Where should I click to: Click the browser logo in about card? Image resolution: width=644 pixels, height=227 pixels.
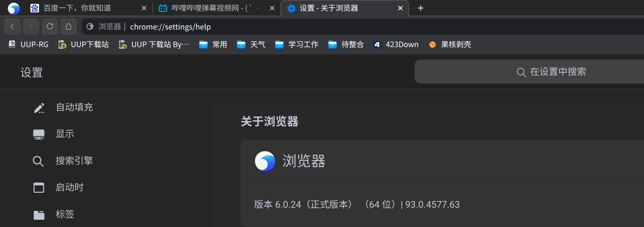click(x=265, y=161)
